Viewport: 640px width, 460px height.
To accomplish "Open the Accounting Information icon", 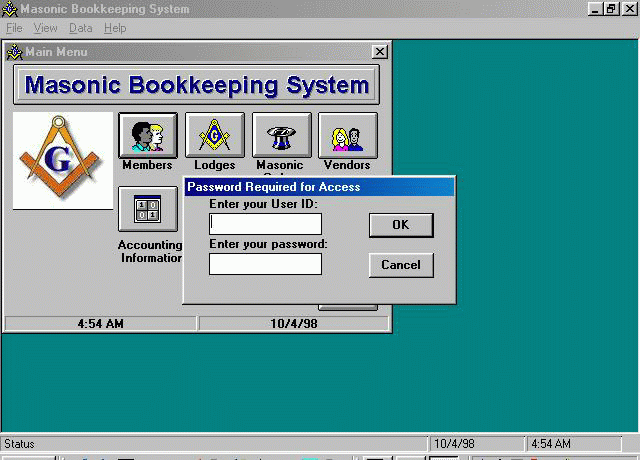I will click(147, 209).
